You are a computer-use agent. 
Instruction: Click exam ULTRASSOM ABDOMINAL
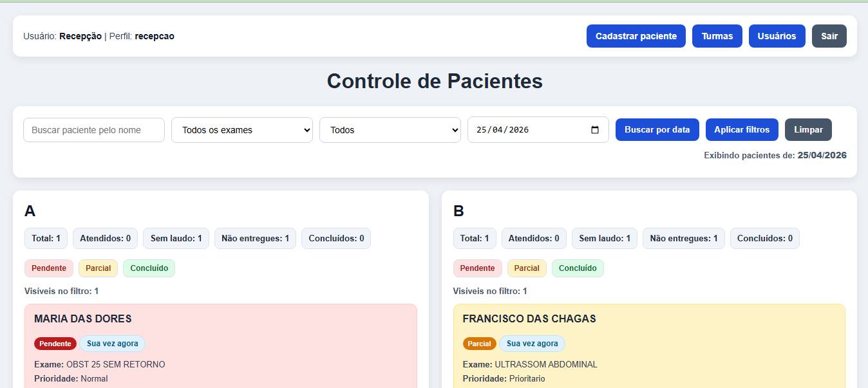tap(546, 364)
